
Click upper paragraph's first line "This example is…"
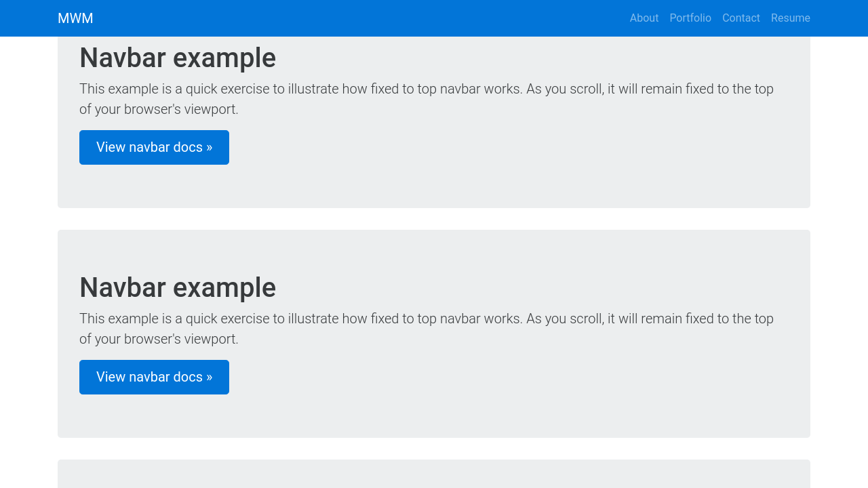point(426,89)
